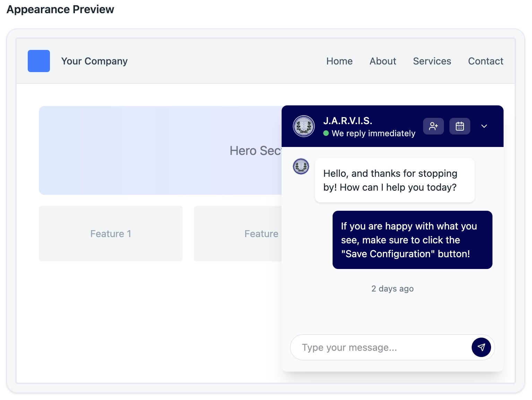Send the message with the paper plane button
Viewport: 532px width, 400px height.
click(x=481, y=347)
